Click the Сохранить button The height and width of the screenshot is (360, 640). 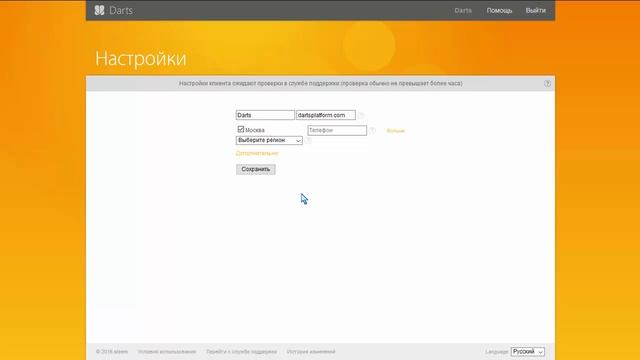256,169
